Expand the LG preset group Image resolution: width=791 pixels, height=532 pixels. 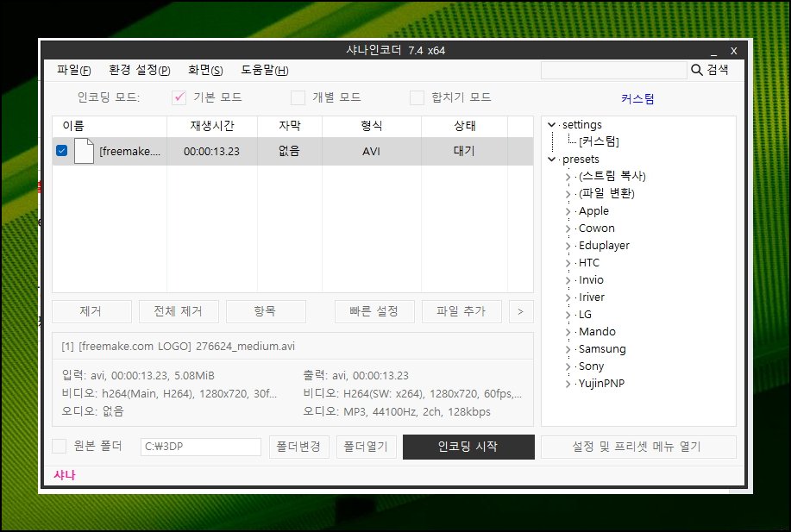pos(568,315)
